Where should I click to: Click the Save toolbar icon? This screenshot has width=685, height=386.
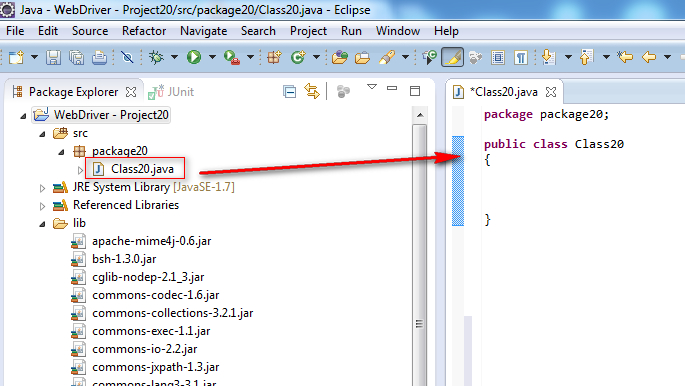point(53,57)
